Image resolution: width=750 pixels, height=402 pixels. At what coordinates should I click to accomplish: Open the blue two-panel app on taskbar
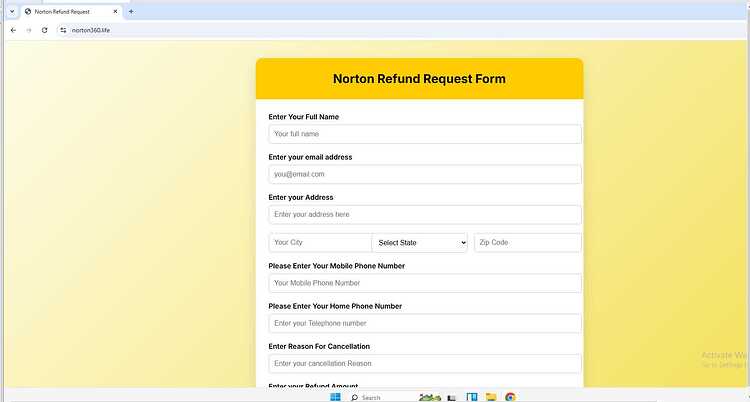[x=472, y=397]
